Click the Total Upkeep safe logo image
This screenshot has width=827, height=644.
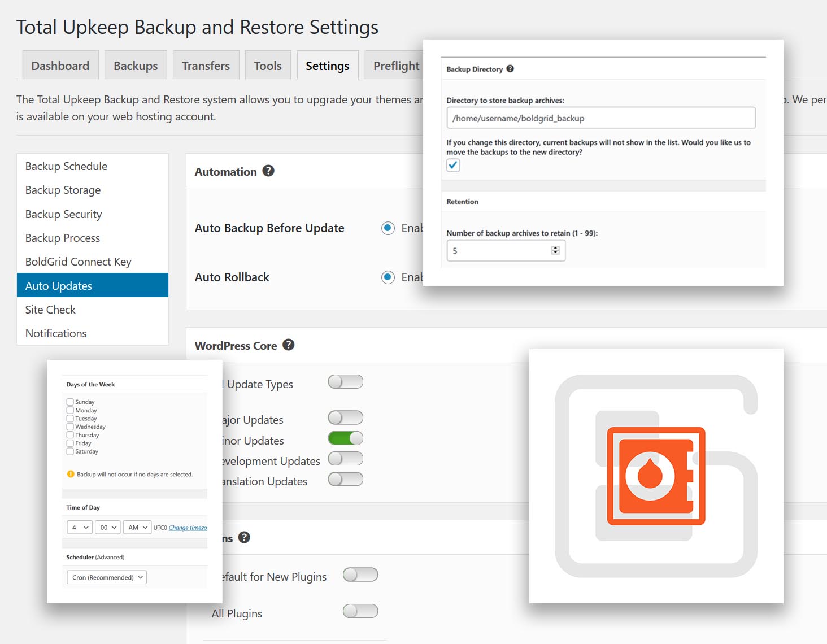click(x=656, y=476)
